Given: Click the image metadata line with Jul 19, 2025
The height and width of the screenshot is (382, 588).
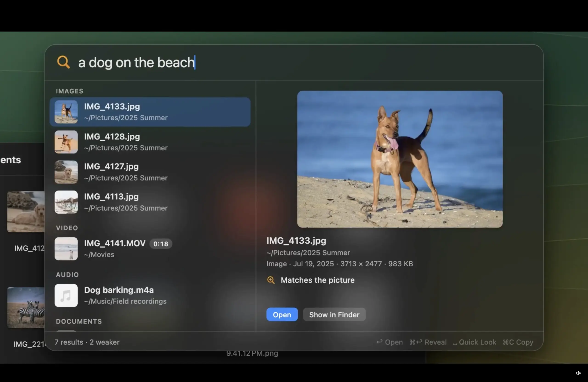Looking at the screenshot, I should pyautogui.click(x=340, y=264).
